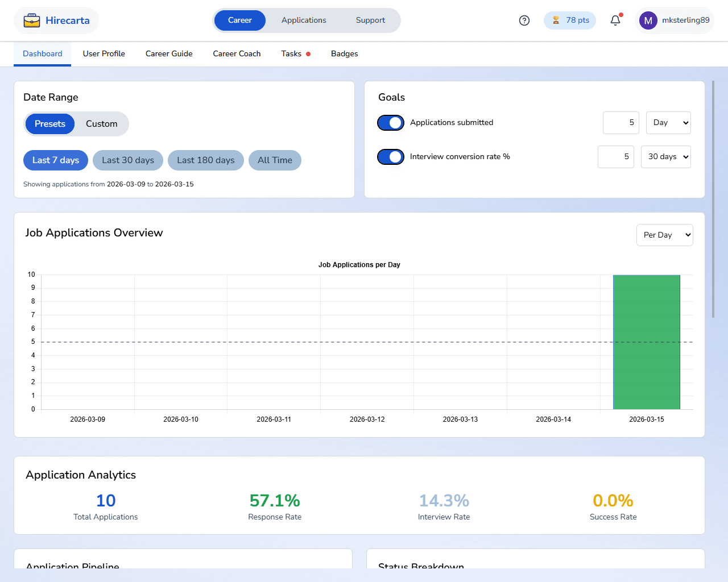This screenshot has width=728, height=582.
Task: Open the purple M user avatar
Action: (648, 20)
